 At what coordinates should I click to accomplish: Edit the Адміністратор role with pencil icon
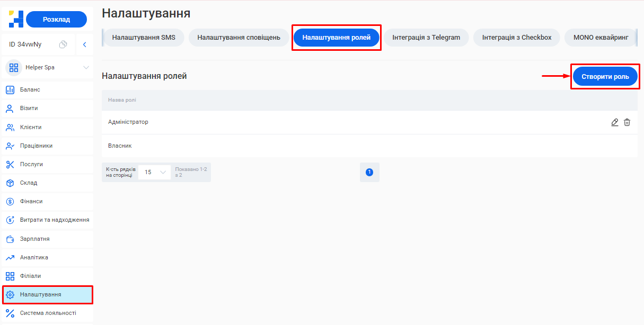(614, 122)
